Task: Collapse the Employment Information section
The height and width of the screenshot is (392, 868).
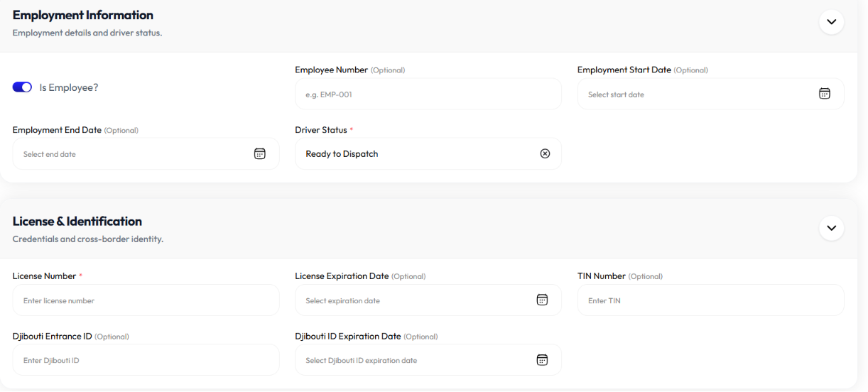Action: [831, 22]
